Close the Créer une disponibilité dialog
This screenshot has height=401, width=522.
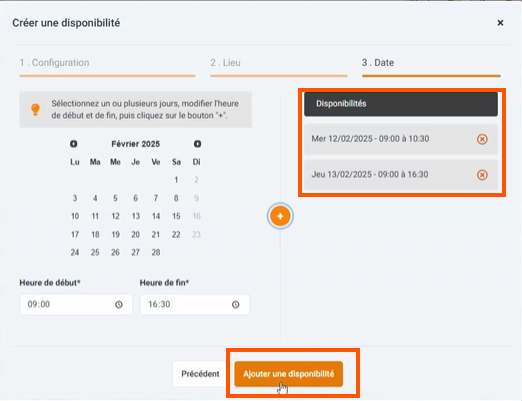click(x=500, y=23)
